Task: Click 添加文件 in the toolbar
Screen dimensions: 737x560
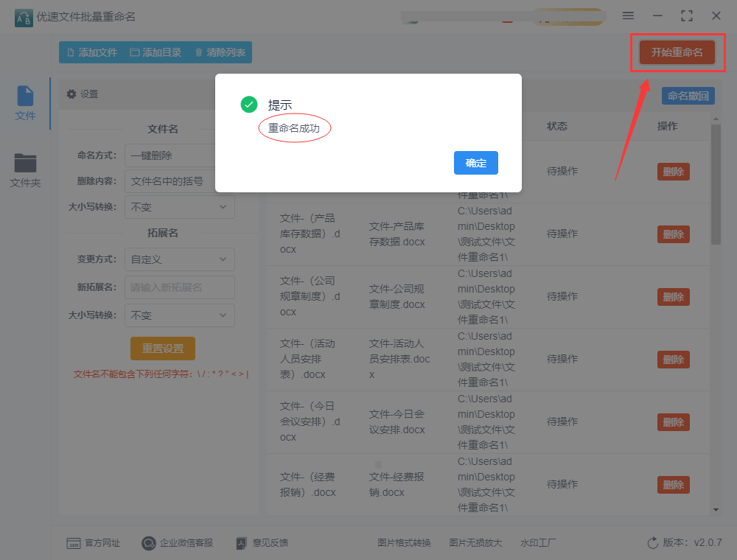Action: coord(92,52)
